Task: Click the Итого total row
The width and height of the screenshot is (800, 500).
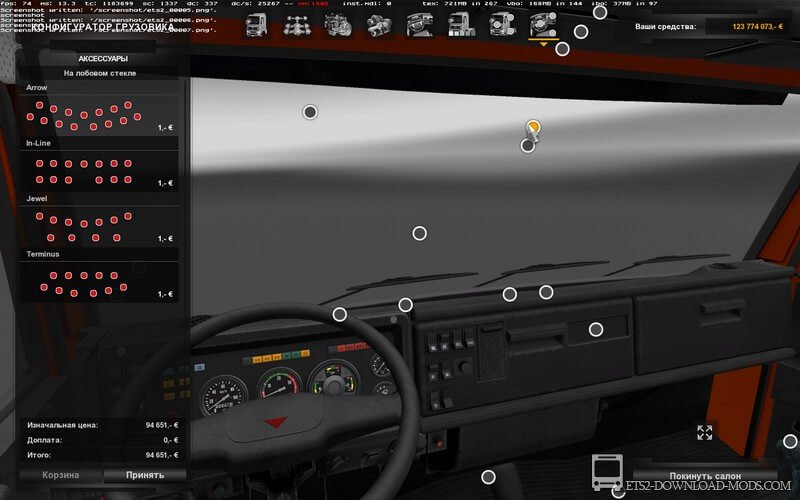Action: coord(103,455)
